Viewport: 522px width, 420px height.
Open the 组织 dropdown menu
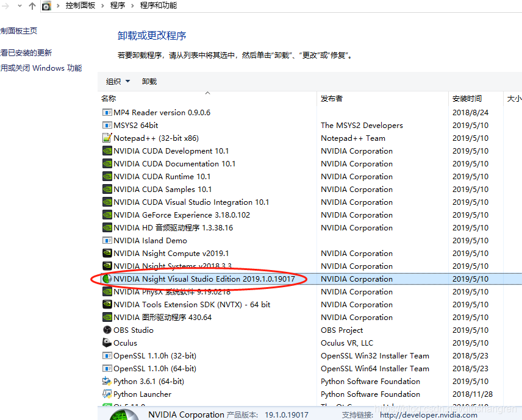pyautogui.click(x=118, y=82)
